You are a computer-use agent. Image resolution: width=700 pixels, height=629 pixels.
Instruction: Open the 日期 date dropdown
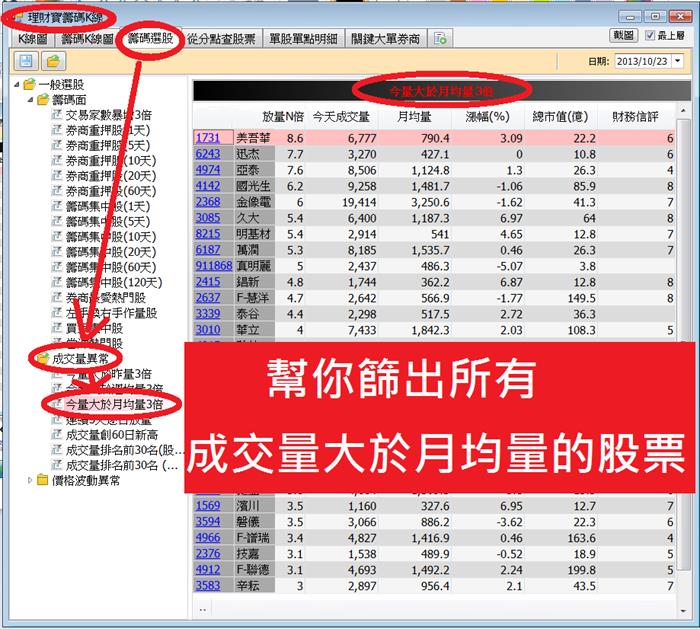click(x=678, y=61)
